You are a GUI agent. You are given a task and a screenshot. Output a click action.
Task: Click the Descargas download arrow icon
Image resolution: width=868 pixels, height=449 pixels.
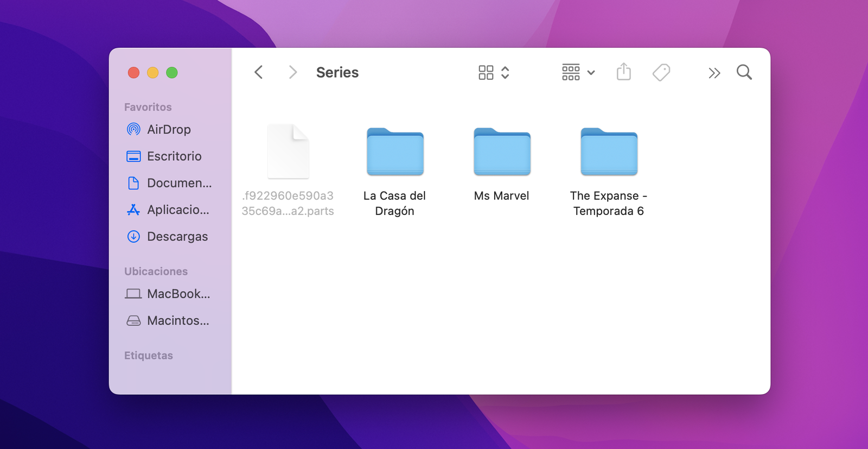click(133, 236)
